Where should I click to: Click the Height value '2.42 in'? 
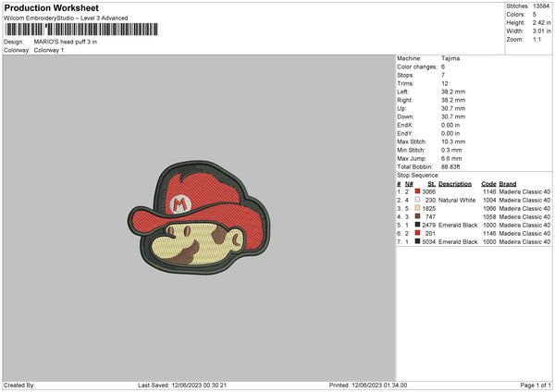541,22
